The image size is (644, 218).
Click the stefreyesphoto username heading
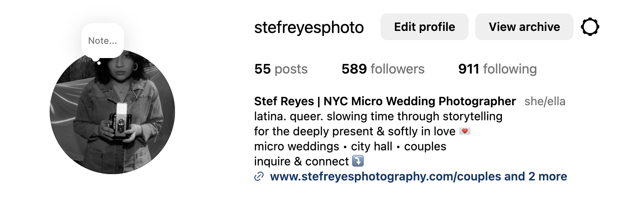309,28
